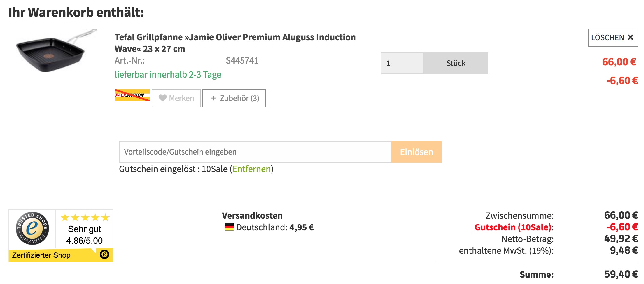Click the Entfernen link to remove voucher
644x284 pixels.
coord(251,169)
